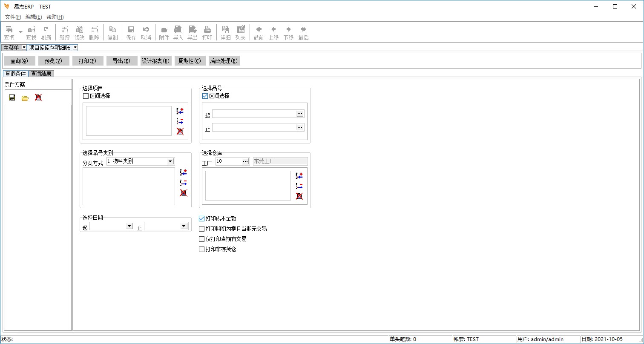
Task: Enable 区间选择 checkbox under 选择项目
Action: [x=86, y=96]
